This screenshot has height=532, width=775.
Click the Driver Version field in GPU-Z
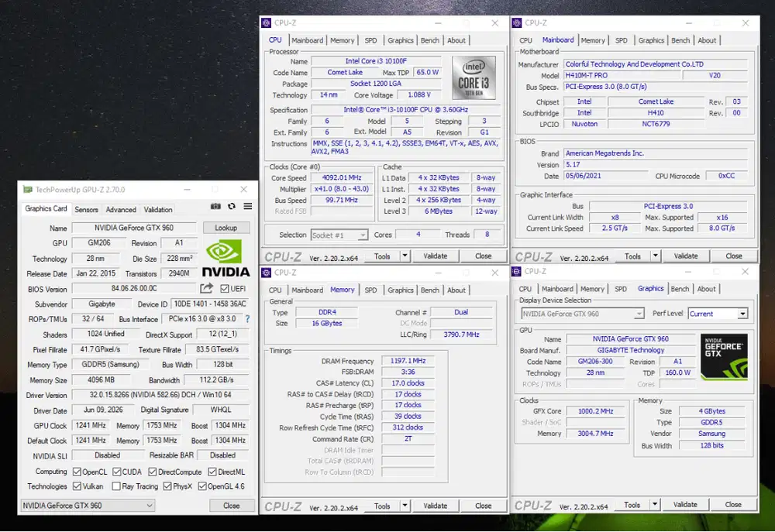coord(160,395)
